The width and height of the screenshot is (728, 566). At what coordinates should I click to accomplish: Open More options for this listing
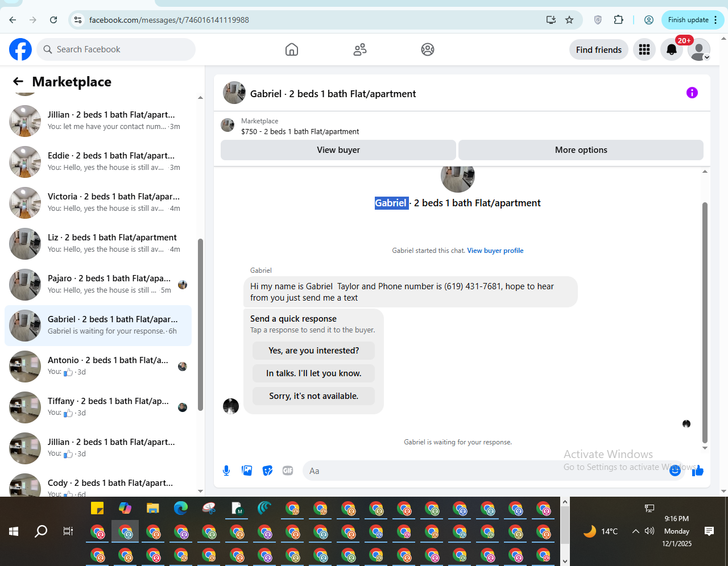581,150
